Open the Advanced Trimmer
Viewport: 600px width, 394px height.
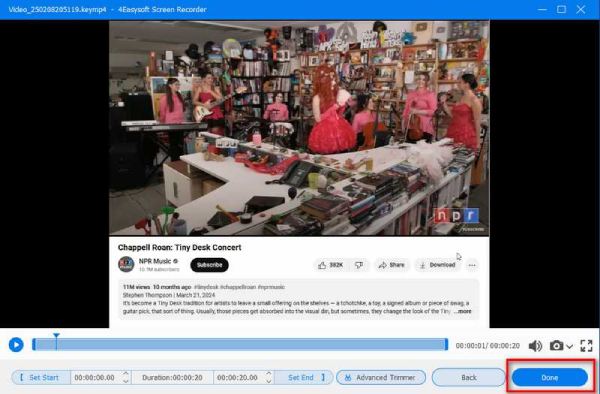click(x=381, y=378)
